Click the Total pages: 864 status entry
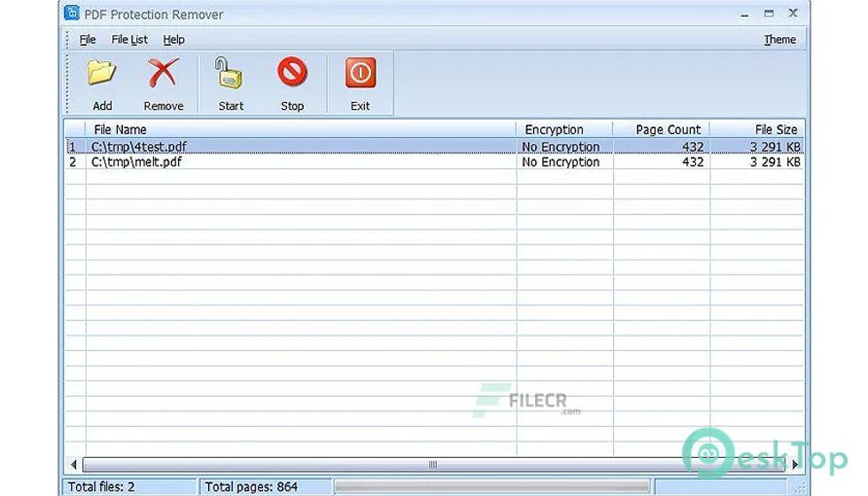 tap(265, 486)
